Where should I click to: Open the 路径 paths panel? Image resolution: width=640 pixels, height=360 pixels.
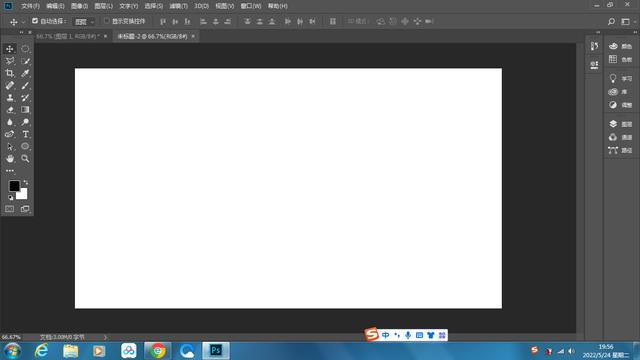pyautogui.click(x=620, y=150)
